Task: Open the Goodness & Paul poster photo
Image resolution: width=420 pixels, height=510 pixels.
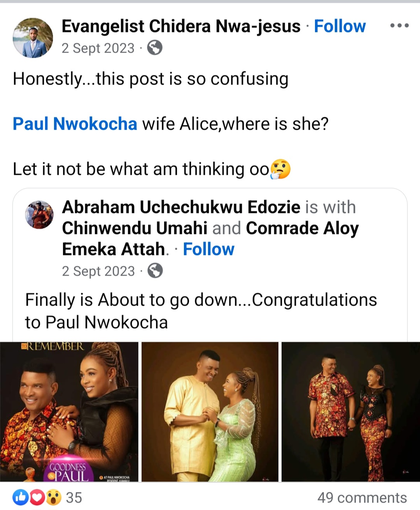Action: [69, 412]
